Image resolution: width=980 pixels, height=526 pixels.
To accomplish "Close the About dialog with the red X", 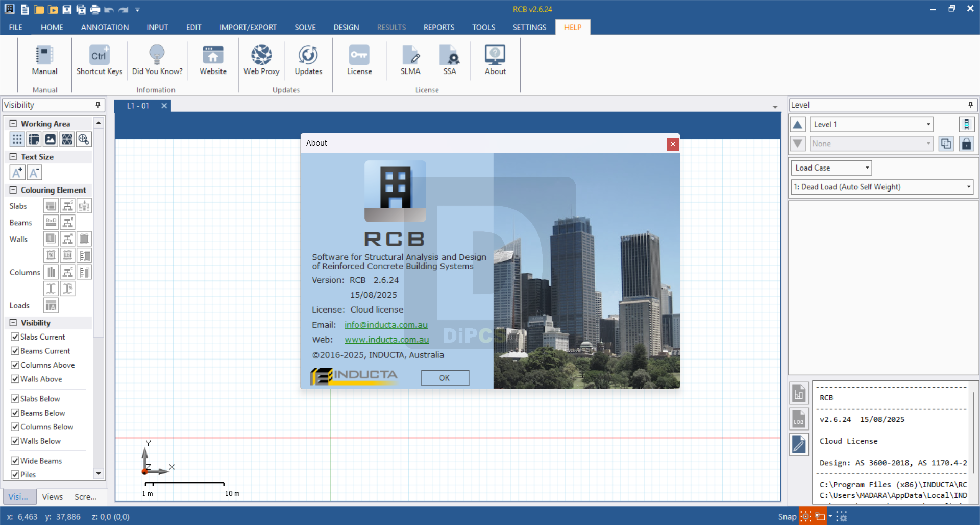I will click(673, 144).
